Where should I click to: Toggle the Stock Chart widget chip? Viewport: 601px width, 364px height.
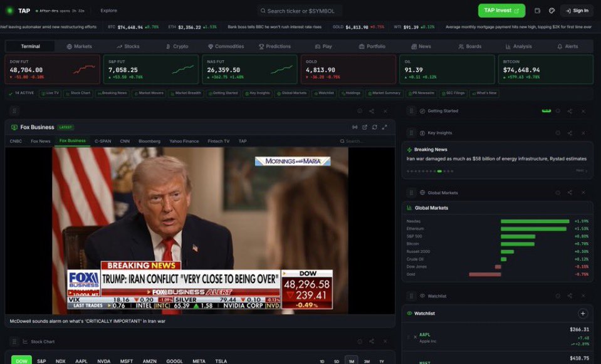point(78,93)
